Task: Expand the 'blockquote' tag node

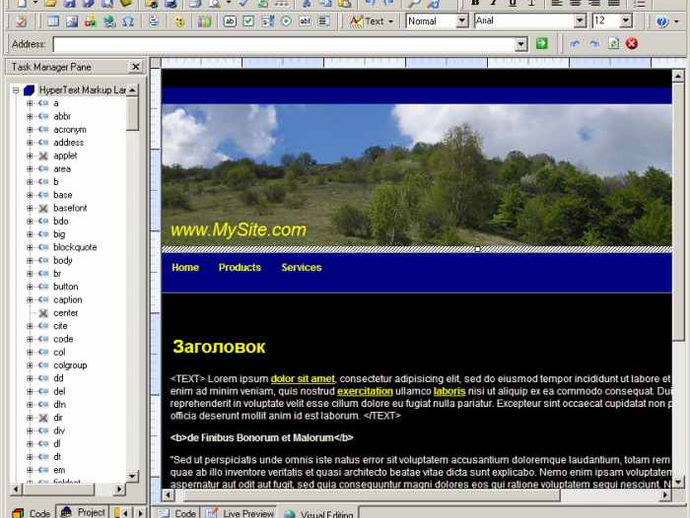Action: pyautogui.click(x=29, y=247)
